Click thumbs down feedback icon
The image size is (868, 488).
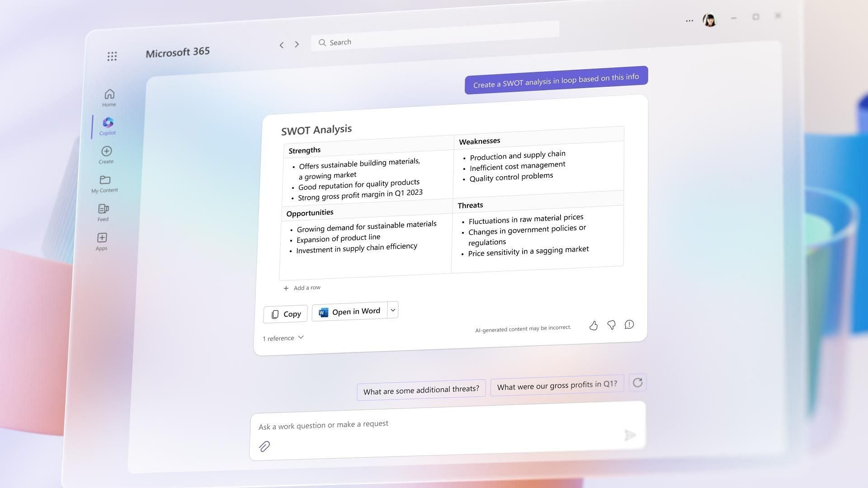tap(611, 324)
